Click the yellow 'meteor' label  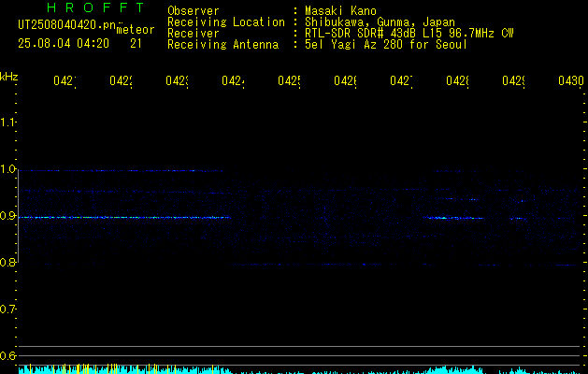point(136,30)
